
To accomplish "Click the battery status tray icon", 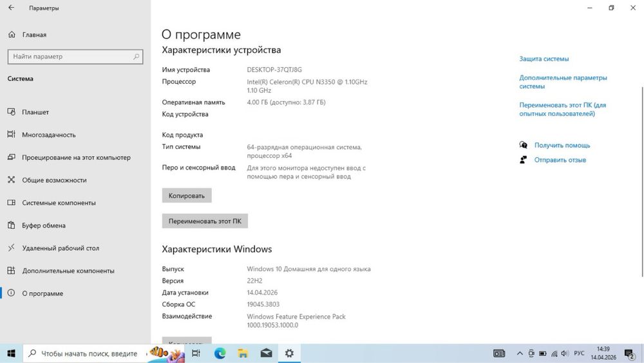I will pos(542,353).
